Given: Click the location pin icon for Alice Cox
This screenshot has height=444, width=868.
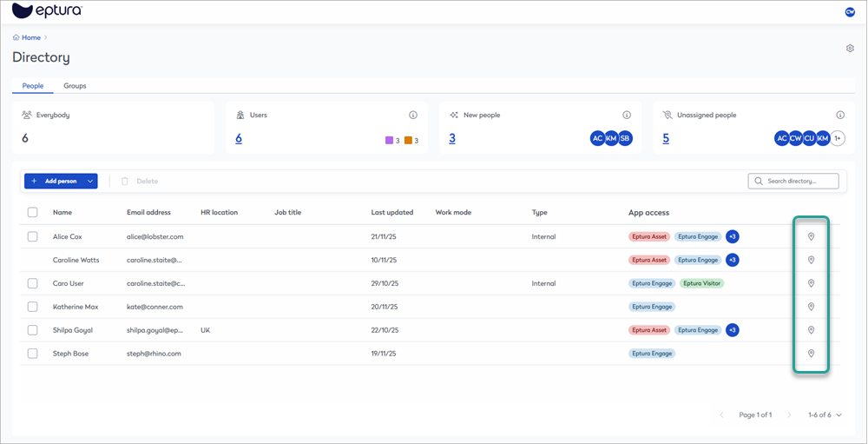Looking at the screenshot, I should tap(811, 236).
